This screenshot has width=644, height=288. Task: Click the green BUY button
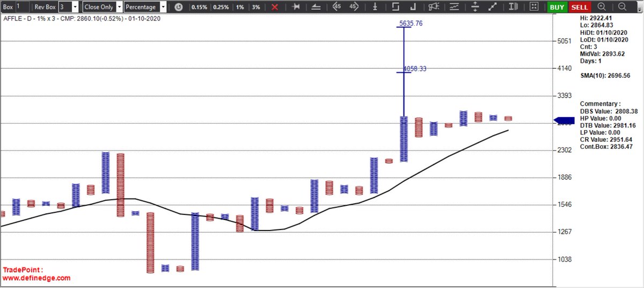coord(557,7)
